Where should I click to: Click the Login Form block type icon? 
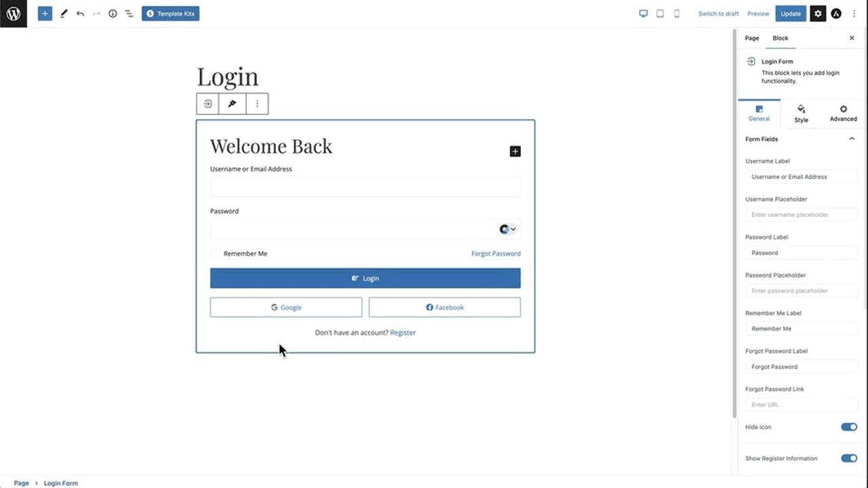pyautogui.click(x=208, y=104)
